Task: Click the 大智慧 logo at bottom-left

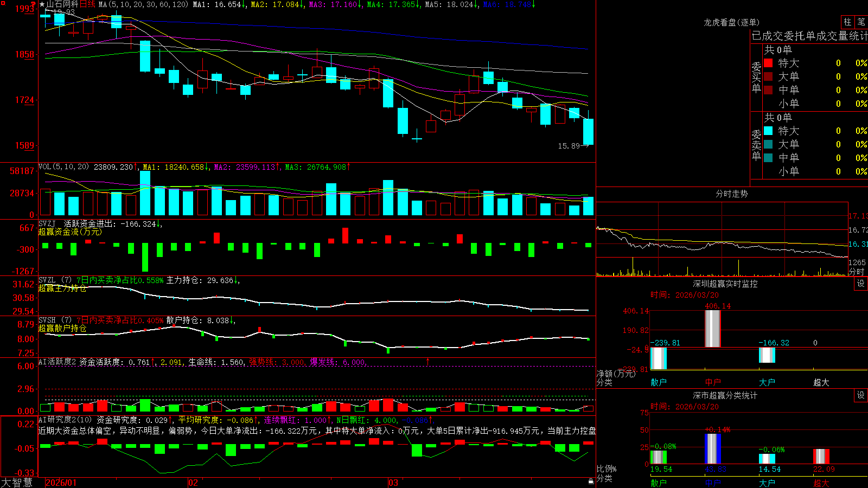Action: click(x=17, y=483)
